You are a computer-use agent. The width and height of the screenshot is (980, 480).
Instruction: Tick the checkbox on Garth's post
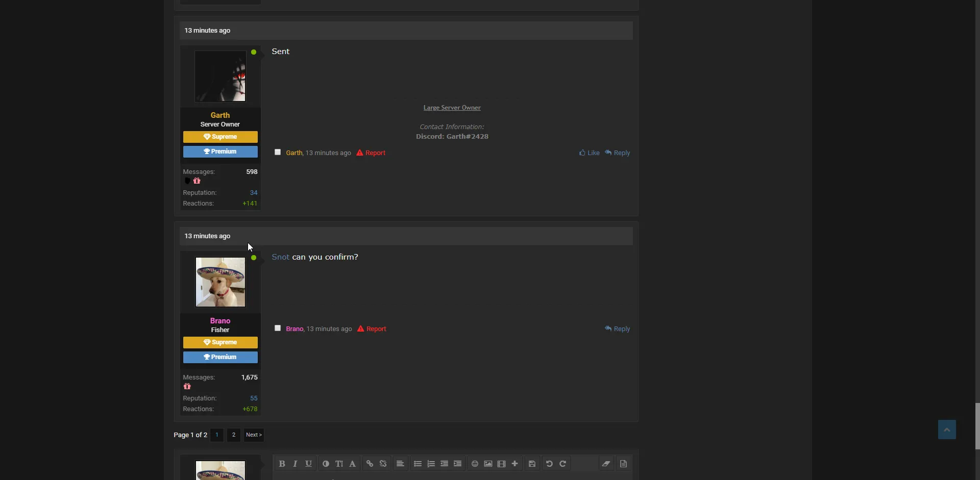pyautogui.click(x=278, y=152)
